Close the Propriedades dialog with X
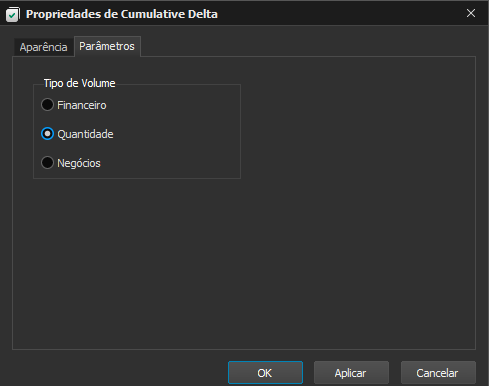The image size is (489, 386). [471, 13]
